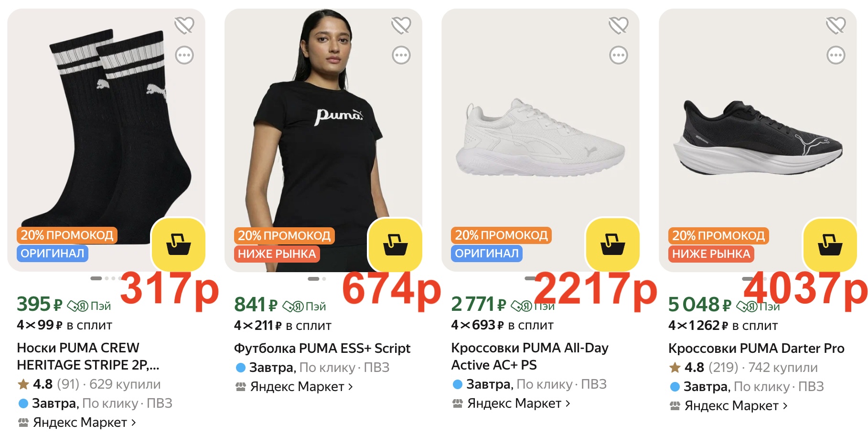Add PUMA ESS+ Script t-shirt to cart
The image size is (868, 445).
click(x=395, y=244)
